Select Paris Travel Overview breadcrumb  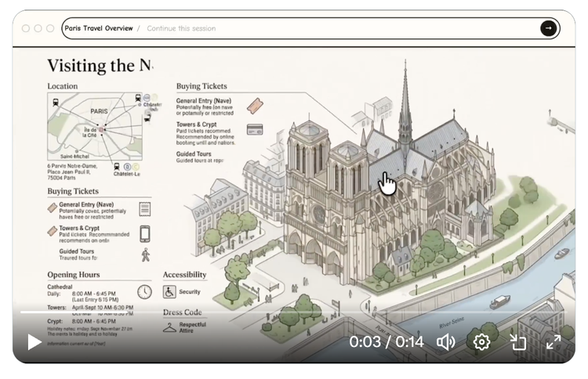pos(99,28)
